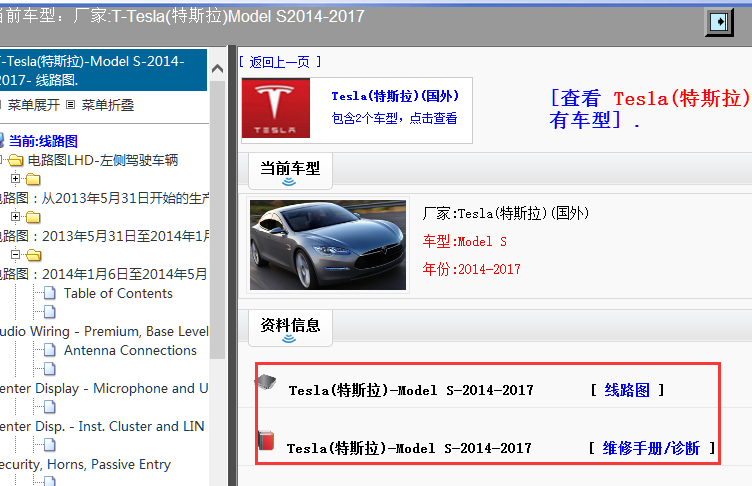Image resolution: width=752 pixels, height=486 pixels.
Task: Select 2013年5月31日至2014年1月 tree node
Action: pos(104,236)
